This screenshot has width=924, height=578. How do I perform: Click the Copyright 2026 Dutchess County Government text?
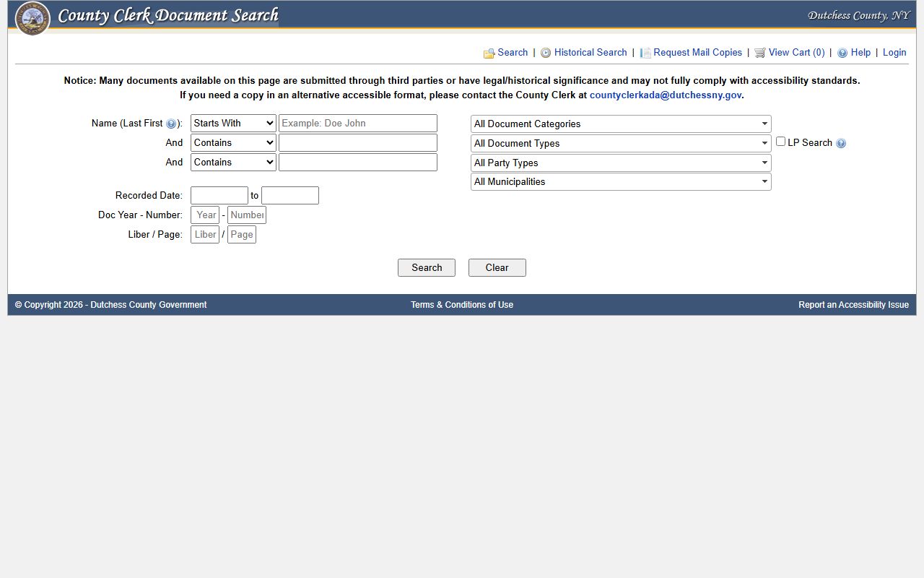click(x=111, y=305)
